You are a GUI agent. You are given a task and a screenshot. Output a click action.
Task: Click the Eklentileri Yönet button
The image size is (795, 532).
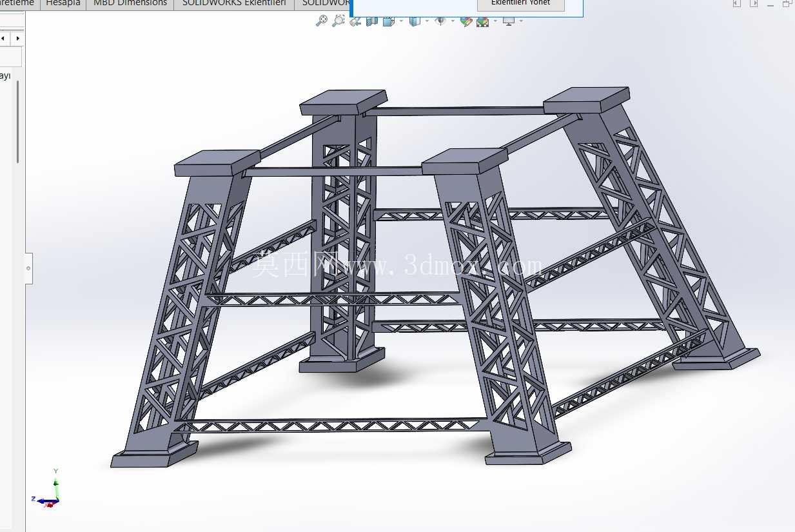point(521,4)
